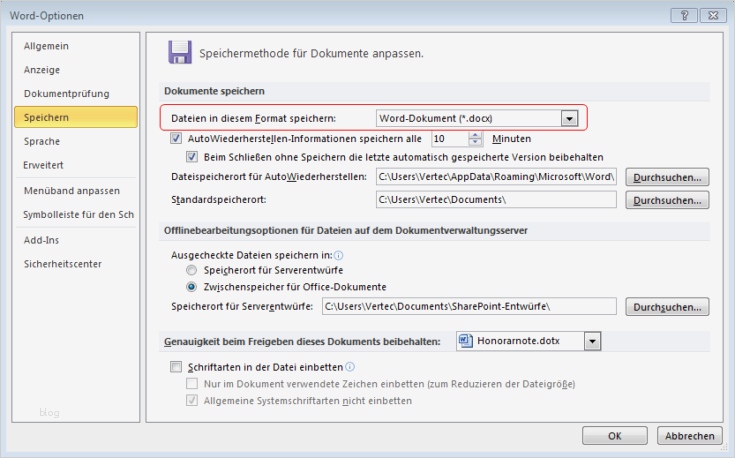The width and height of the screenshot is (735, 458).
Task: Switch to the Dokumentprüfung category
Action: 66,94
